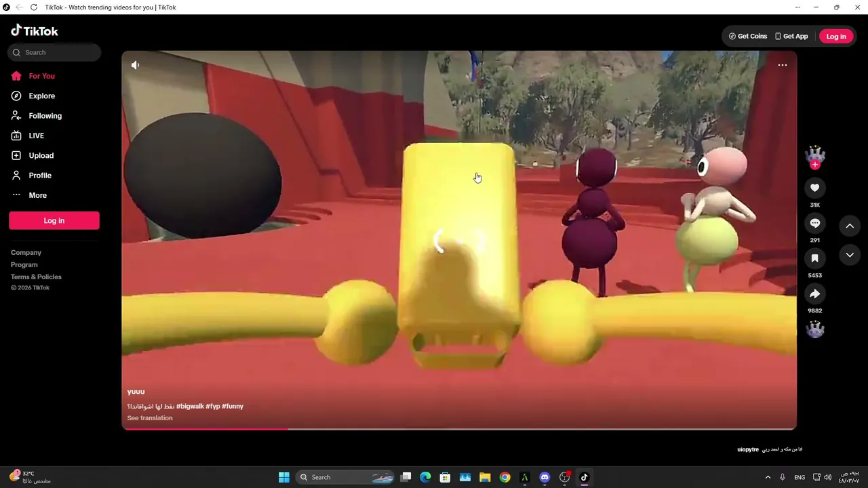Click the Log in button in top bar
The image size is (868, 488).
click(x=835, y=37)
